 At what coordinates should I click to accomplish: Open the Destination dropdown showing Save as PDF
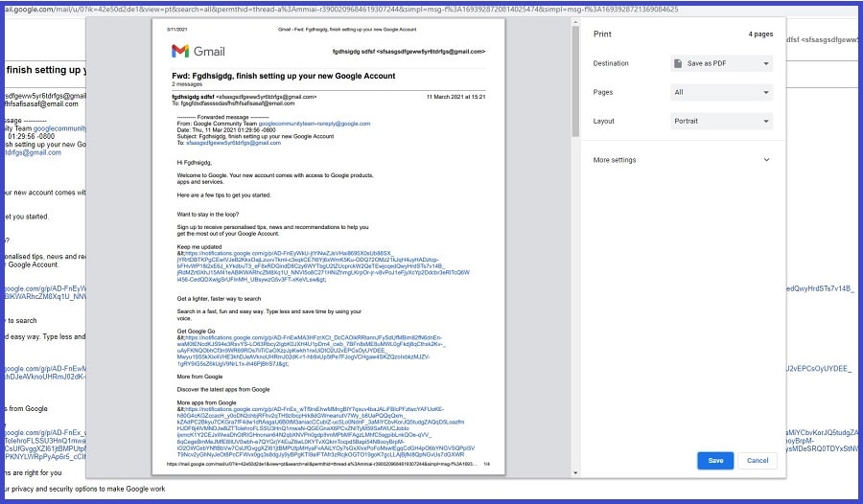[x=721, y=63]
